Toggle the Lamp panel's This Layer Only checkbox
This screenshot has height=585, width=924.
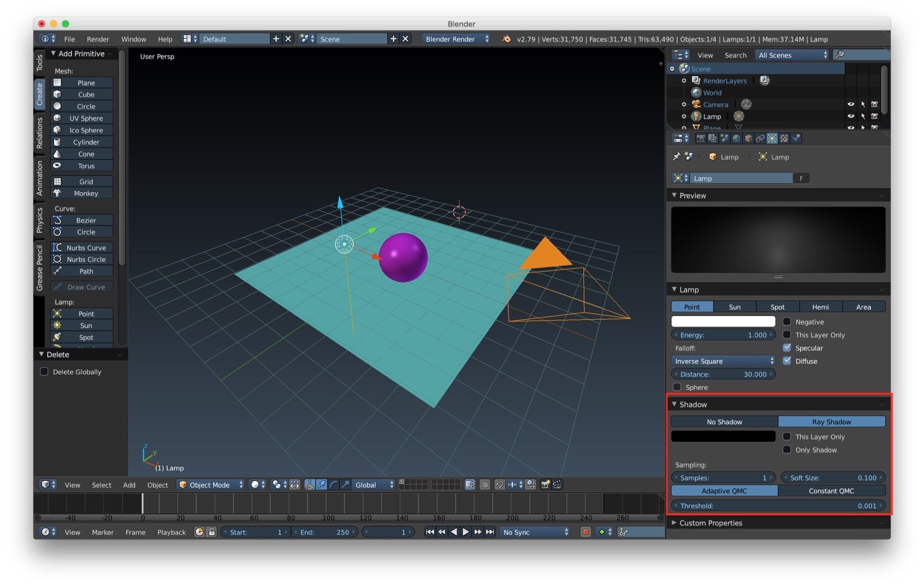tap(787, 334)
